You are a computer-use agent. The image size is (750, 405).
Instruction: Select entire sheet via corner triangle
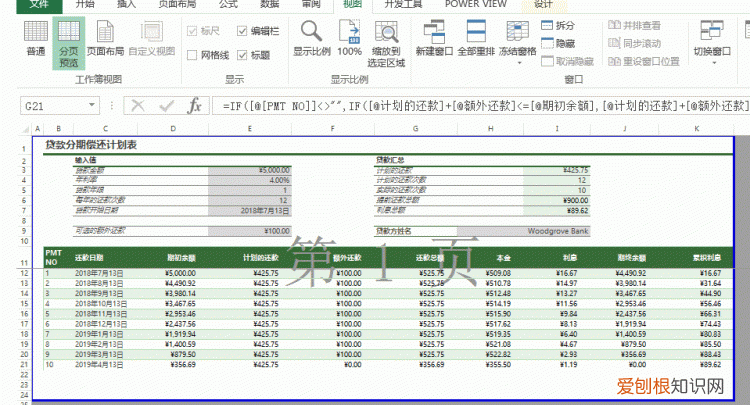pos(24,129)
